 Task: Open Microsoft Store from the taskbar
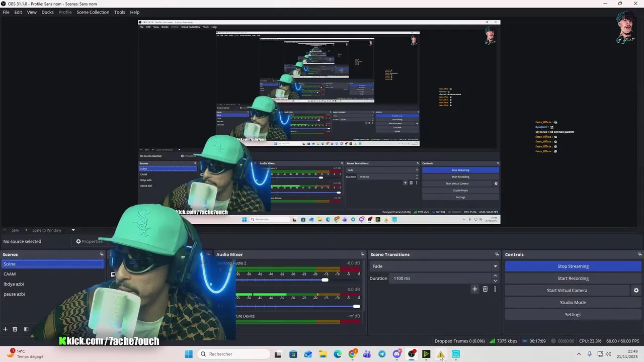pyautogui.click(x=293, y=354)
